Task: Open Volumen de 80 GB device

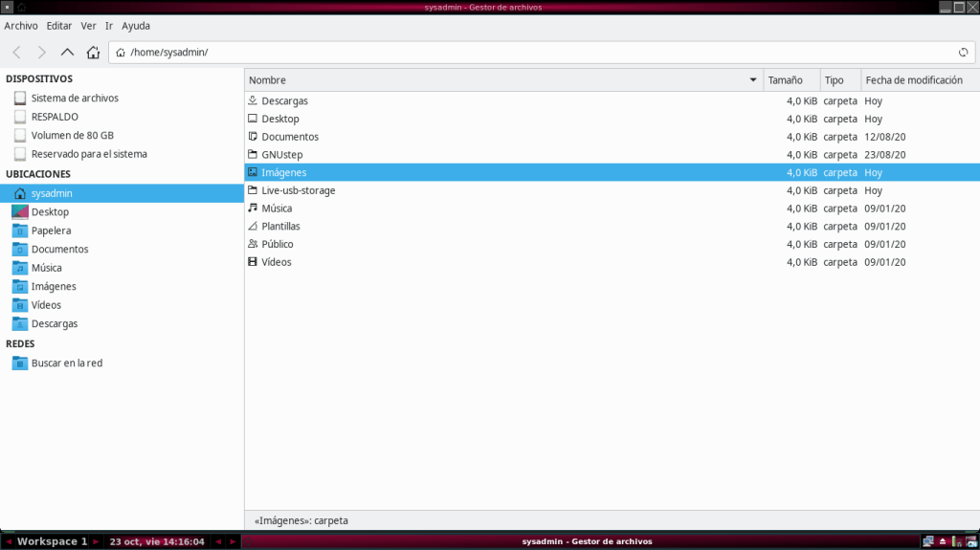Action: (72, 136)
